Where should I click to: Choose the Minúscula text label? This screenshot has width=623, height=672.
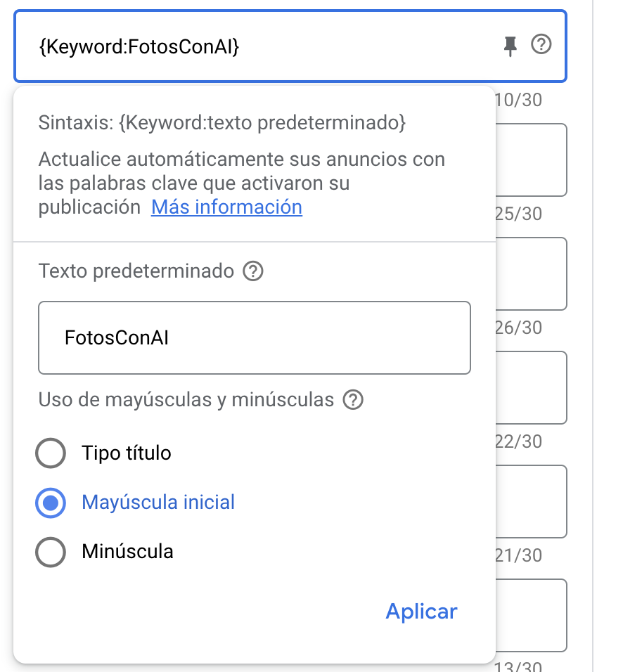(x=127, y=552)
